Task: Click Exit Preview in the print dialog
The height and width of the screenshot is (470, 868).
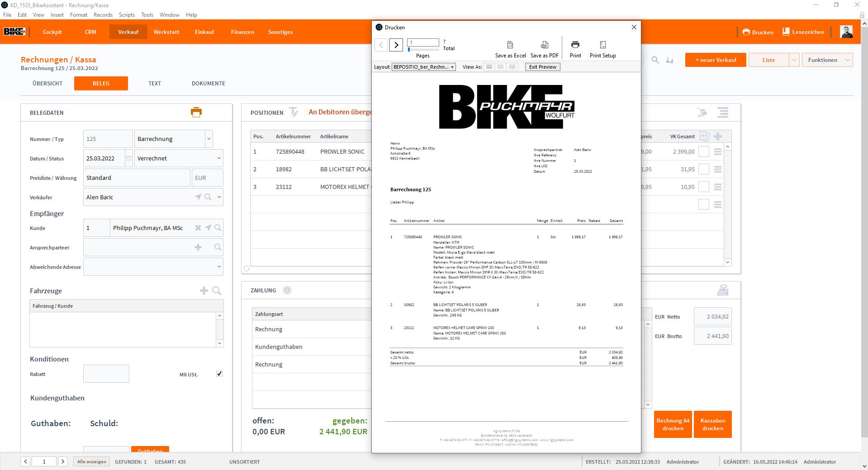Action: click(x=543, y=67)
